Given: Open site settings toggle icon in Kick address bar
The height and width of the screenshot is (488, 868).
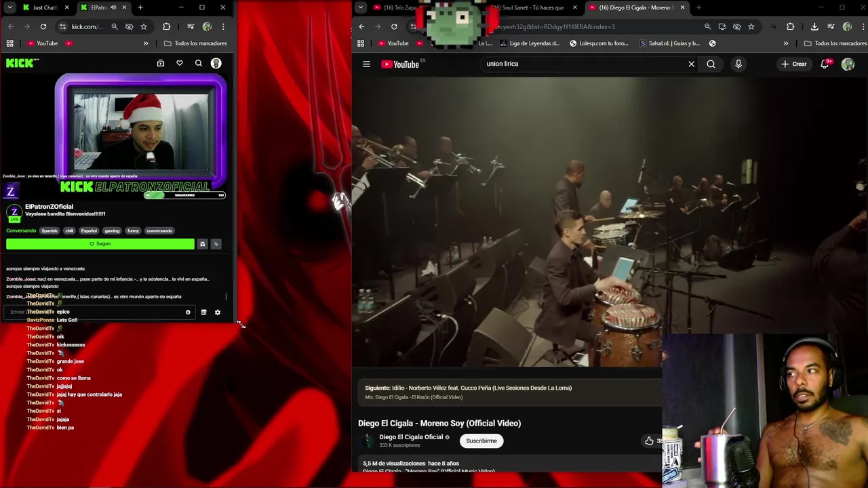Looking at the screenshot, I should [x=62, y=26].
